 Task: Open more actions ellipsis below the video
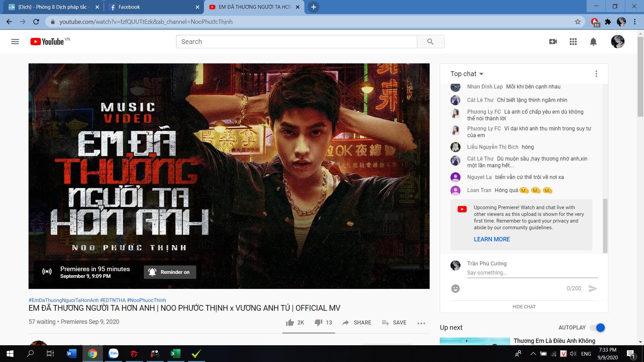[x=421, y=323]
